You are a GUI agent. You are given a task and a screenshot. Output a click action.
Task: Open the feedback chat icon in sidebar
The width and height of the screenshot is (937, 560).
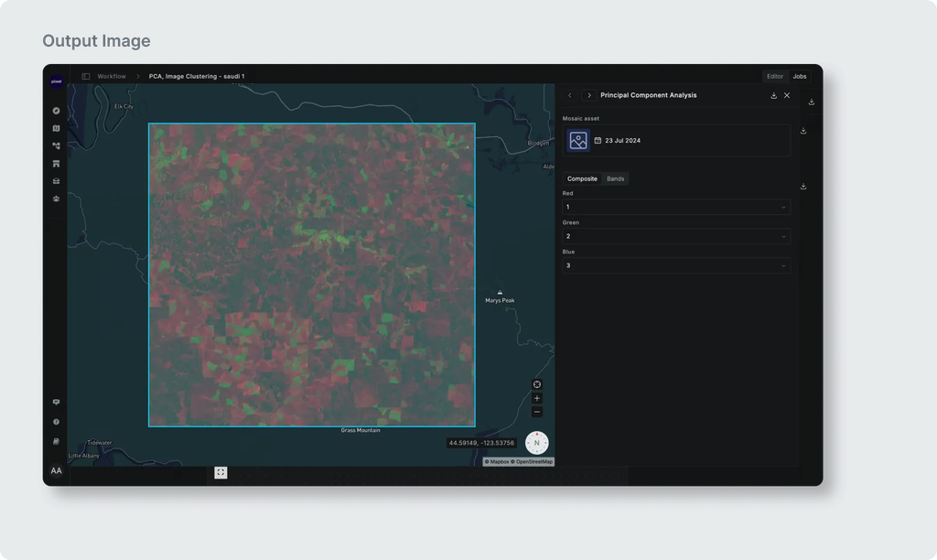point(56,403)
